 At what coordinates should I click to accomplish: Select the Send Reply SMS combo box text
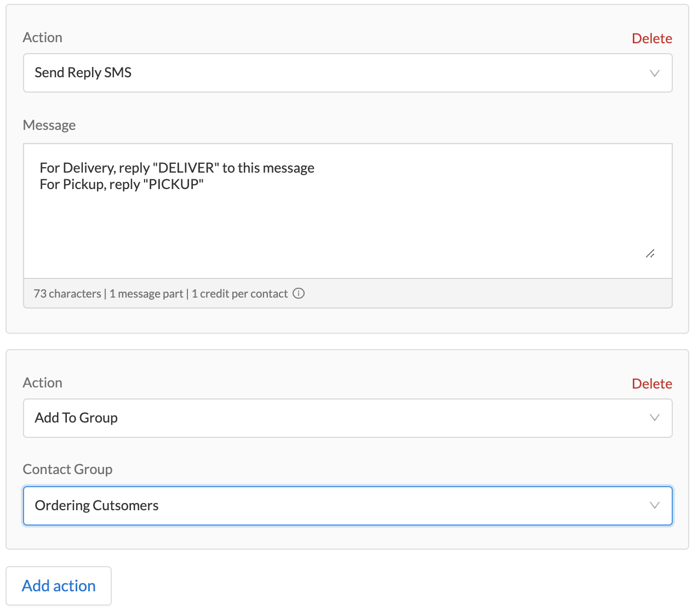coord(83,72)
